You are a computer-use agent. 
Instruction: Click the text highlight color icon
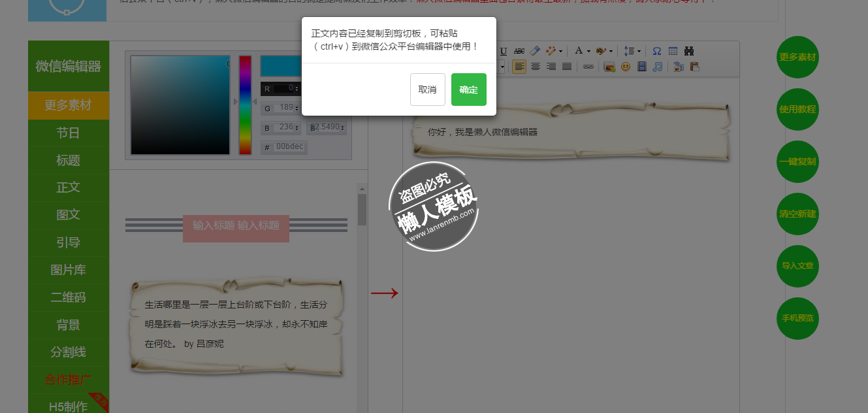click(x=601, y=51)
